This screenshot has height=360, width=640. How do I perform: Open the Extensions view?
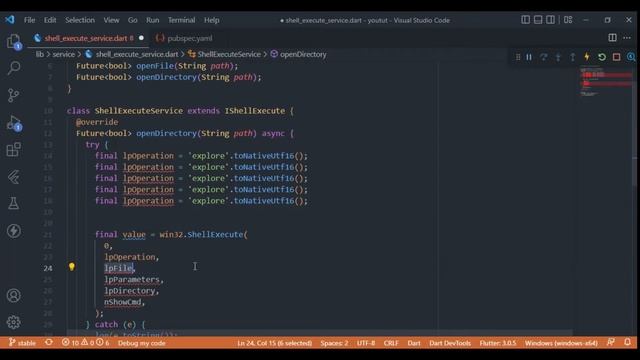tap(13, 149)
